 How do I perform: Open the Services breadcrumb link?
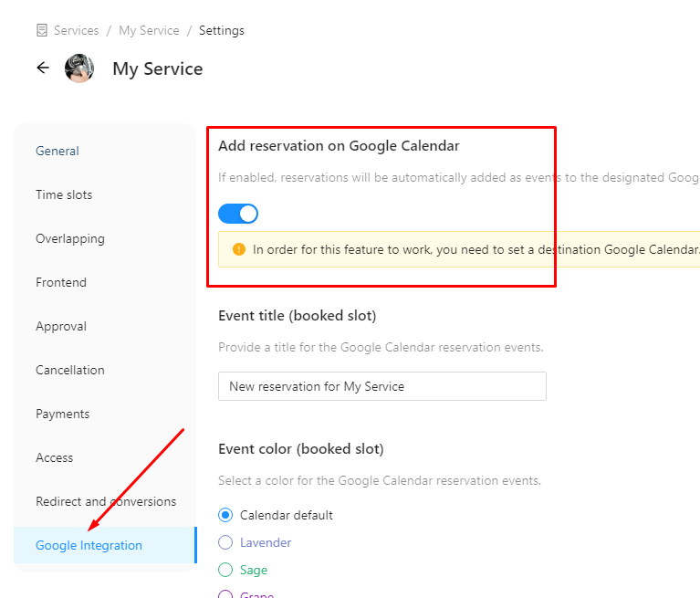(76, 30)
